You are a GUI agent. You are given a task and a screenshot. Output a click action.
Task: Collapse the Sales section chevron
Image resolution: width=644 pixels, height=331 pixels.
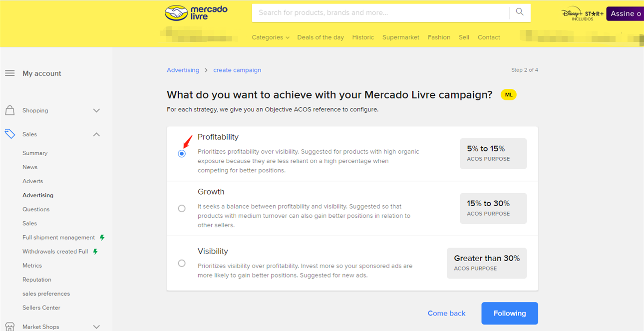96,134
